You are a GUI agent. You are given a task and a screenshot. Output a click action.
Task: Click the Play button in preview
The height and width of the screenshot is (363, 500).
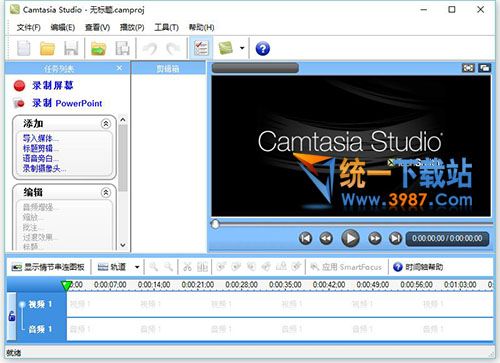(350, 238)
